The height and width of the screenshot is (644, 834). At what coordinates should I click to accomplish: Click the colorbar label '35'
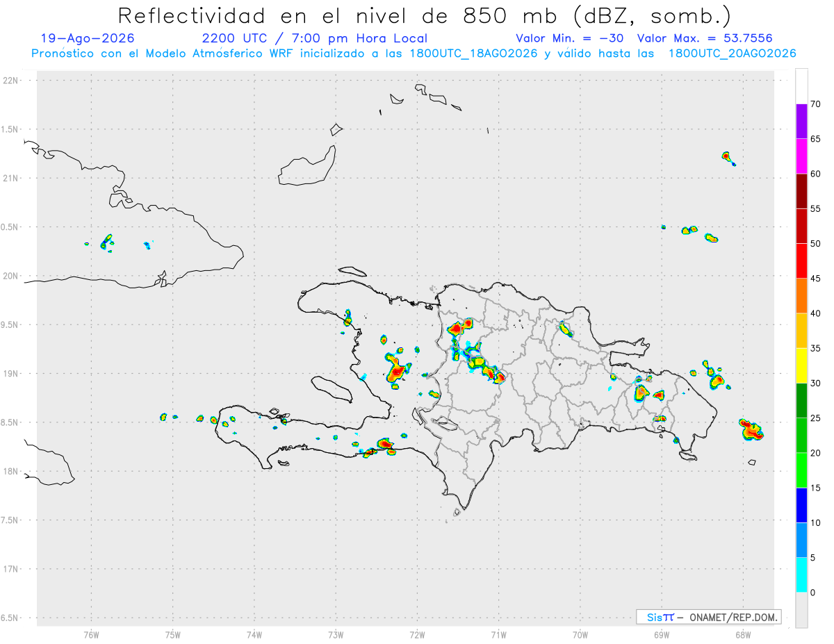[x=815, y=348]
